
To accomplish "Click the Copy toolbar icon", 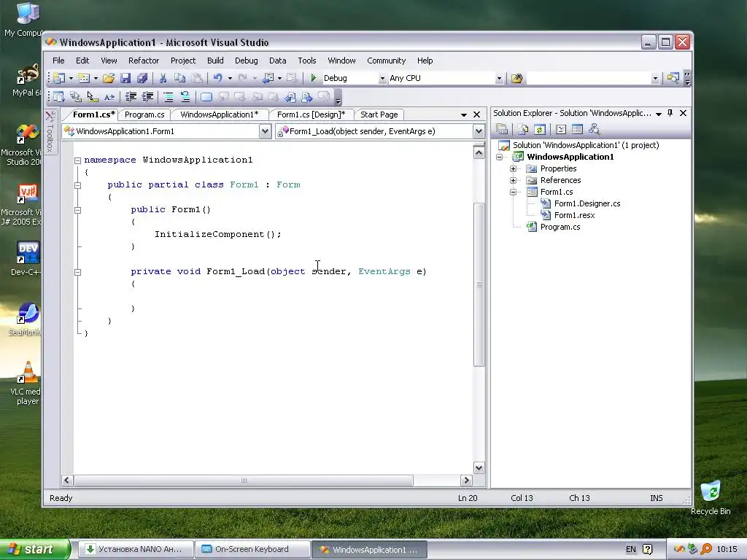I will tap(179, 78).
